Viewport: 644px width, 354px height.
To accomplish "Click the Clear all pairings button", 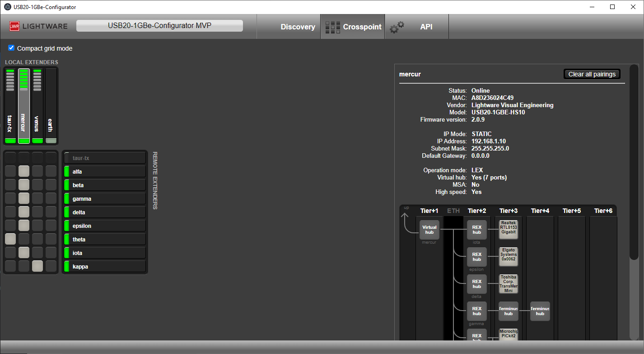I will (592, 74).
